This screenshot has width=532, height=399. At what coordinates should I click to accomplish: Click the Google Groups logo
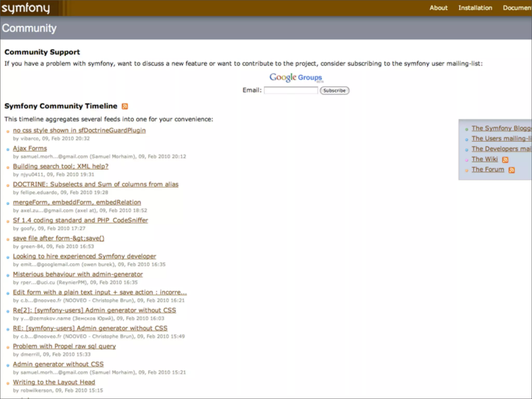point(296,77)
